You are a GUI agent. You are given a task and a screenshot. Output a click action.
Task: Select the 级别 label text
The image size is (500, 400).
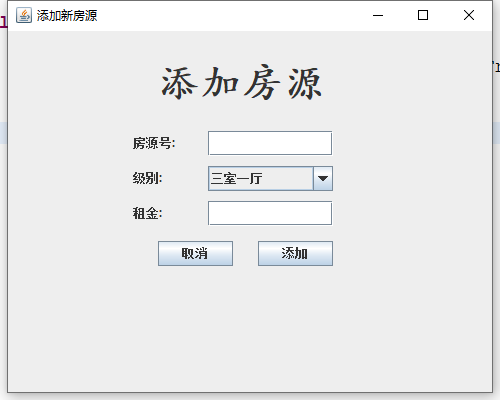(147, 178)
